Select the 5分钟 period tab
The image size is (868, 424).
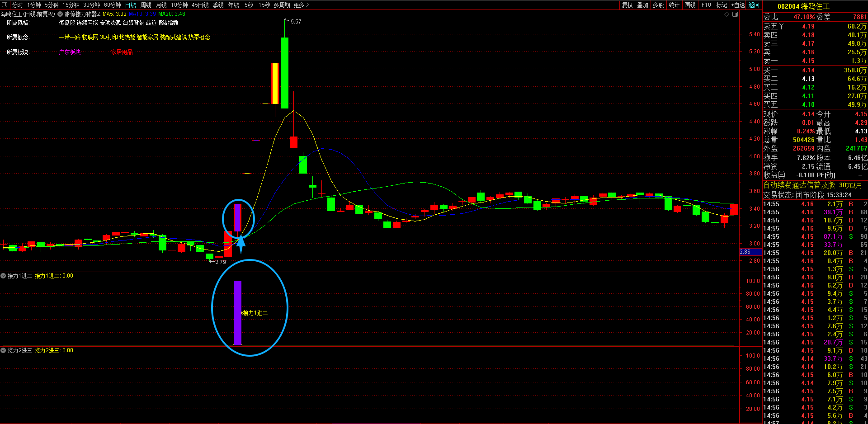52,5
